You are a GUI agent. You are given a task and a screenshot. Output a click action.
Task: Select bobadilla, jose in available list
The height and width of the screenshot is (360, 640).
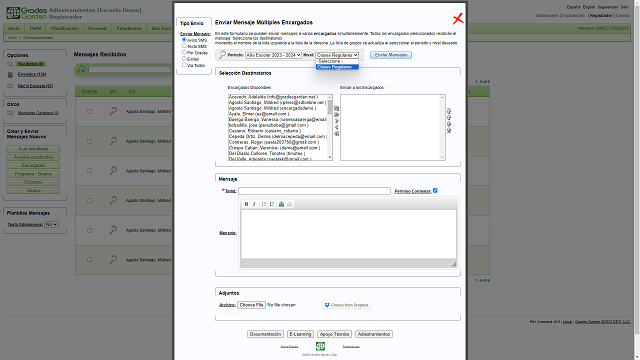pos(269,125)
